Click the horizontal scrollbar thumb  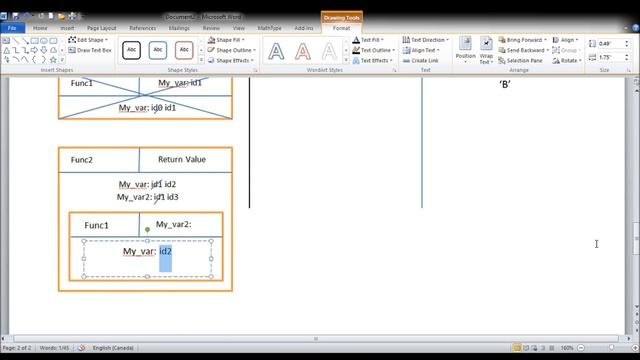[316, 339]
